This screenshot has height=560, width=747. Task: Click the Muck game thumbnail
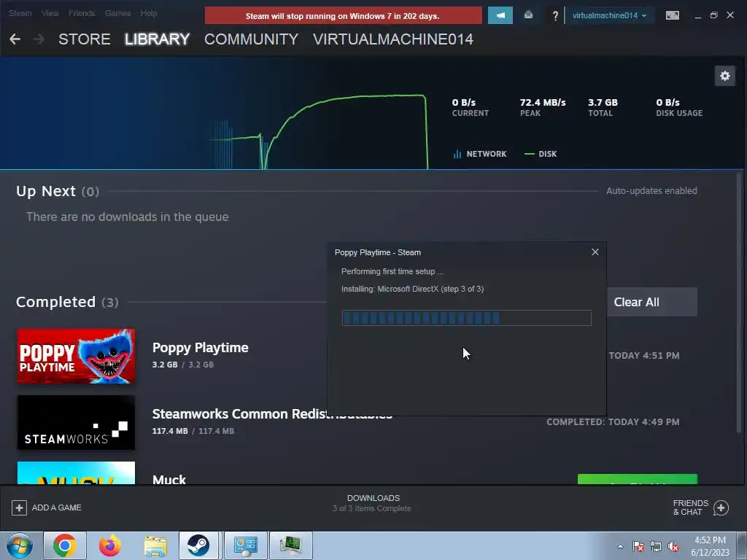tap(76, 472)
